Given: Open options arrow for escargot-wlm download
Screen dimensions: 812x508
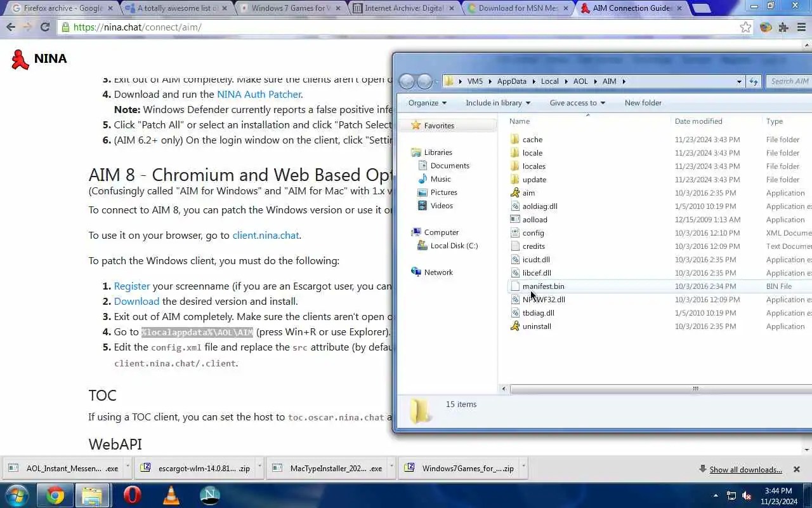Looking at the screenshot, I should [x=259, y=468].
